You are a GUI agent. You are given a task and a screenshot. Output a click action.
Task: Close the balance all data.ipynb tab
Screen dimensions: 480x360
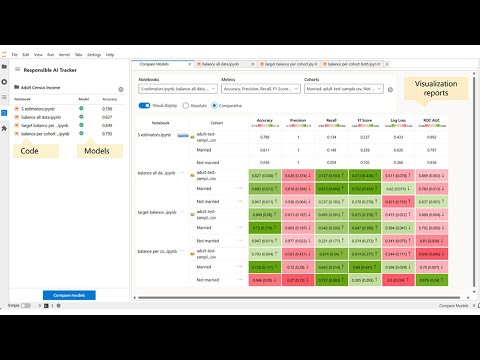pos(253,64)
